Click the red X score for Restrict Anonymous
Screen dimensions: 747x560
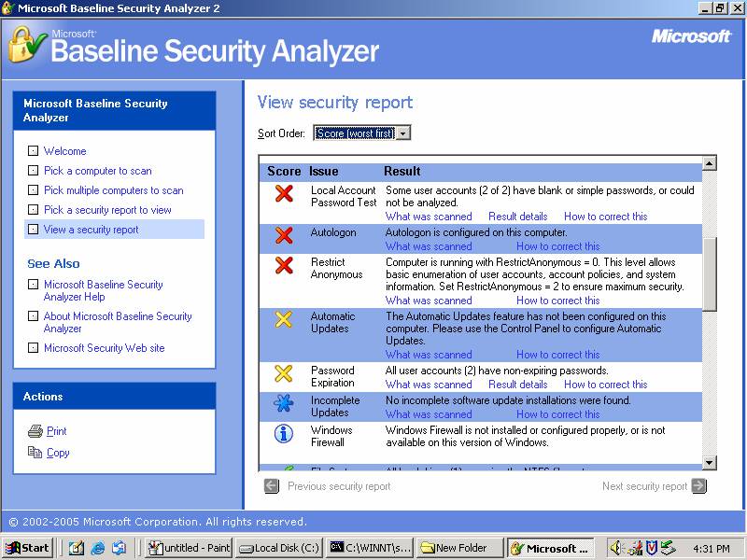(x=284, y=266)
